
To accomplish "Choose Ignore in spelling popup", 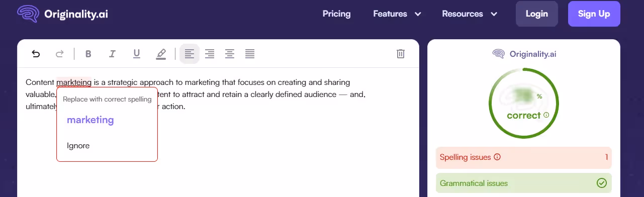I will (78, 146).
